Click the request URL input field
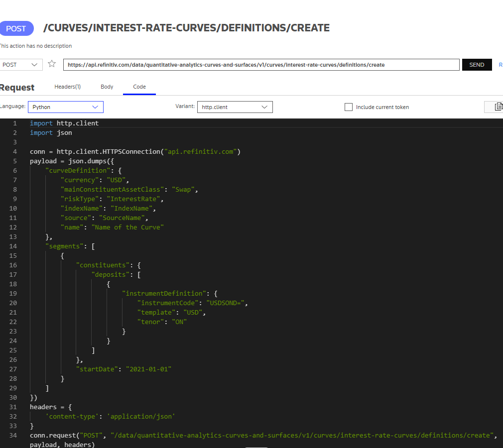 261,65
